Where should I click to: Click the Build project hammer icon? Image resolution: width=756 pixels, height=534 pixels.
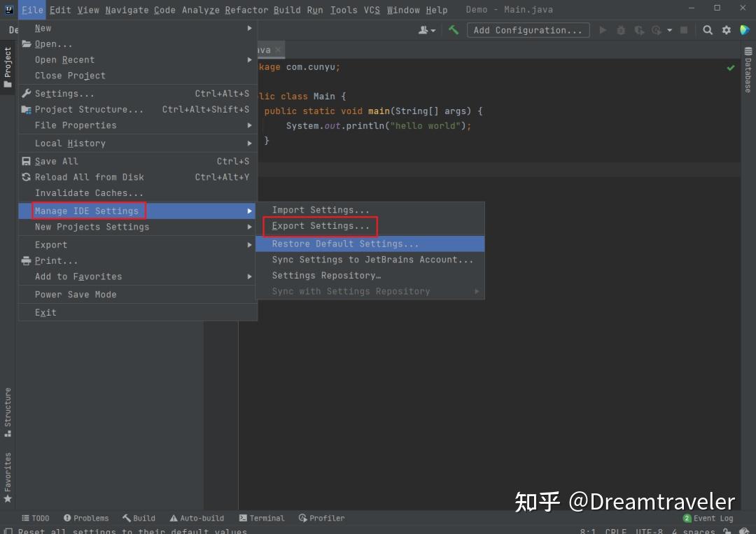pyautogui.click(x=453, y=30)
